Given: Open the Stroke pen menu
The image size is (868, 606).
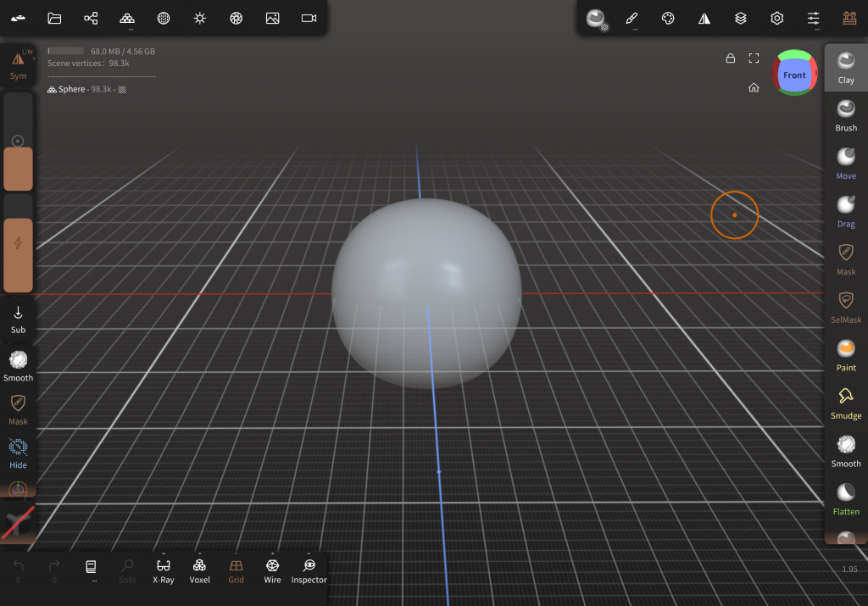Looking at the screenshot, I should (x=632, y=19).
